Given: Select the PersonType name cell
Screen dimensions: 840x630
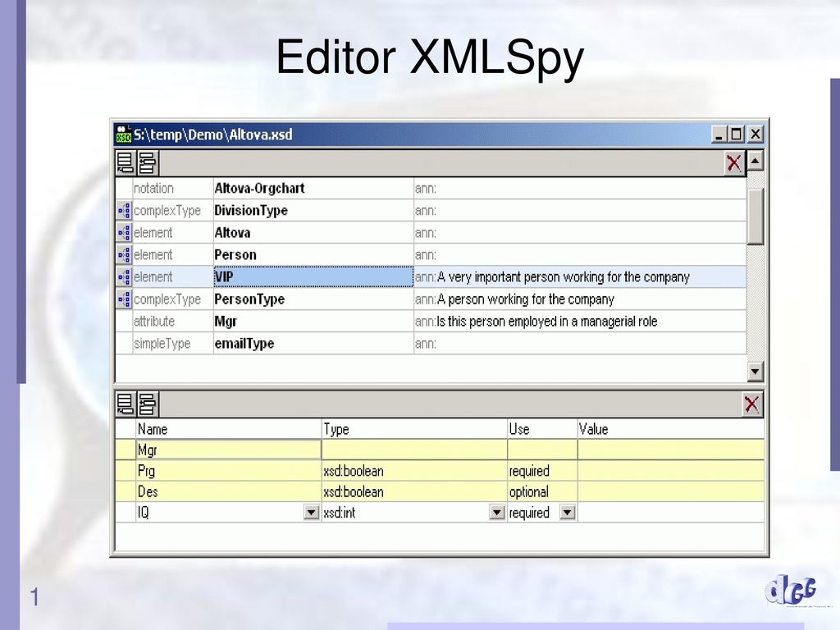Looking at the screenshot, I should (313, 299).
